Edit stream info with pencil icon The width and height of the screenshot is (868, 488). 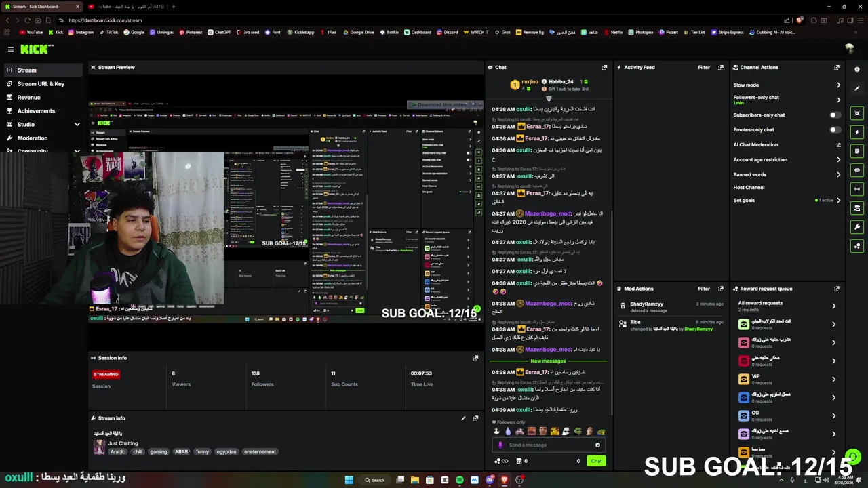[x=463, y=418]
